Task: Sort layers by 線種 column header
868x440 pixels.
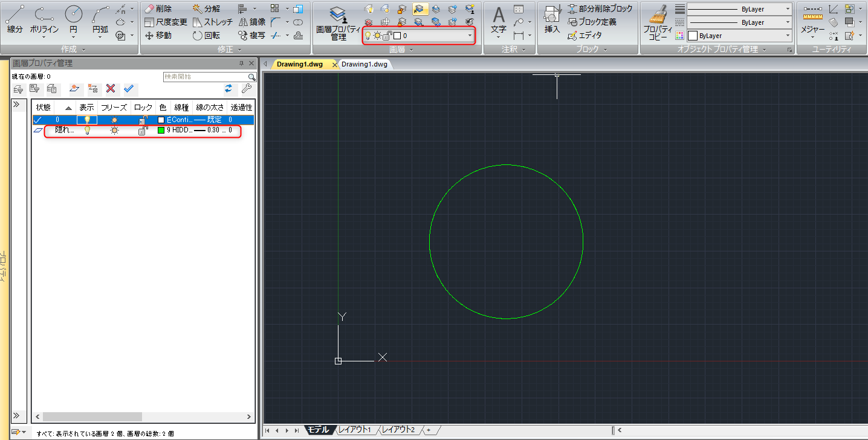Action: (x=181, y=107)
